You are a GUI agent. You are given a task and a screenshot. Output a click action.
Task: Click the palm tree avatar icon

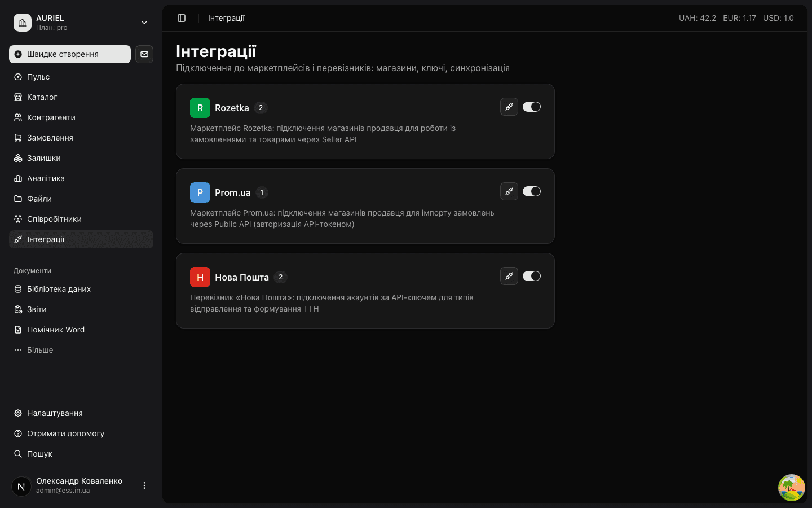[x=792, y=488]
